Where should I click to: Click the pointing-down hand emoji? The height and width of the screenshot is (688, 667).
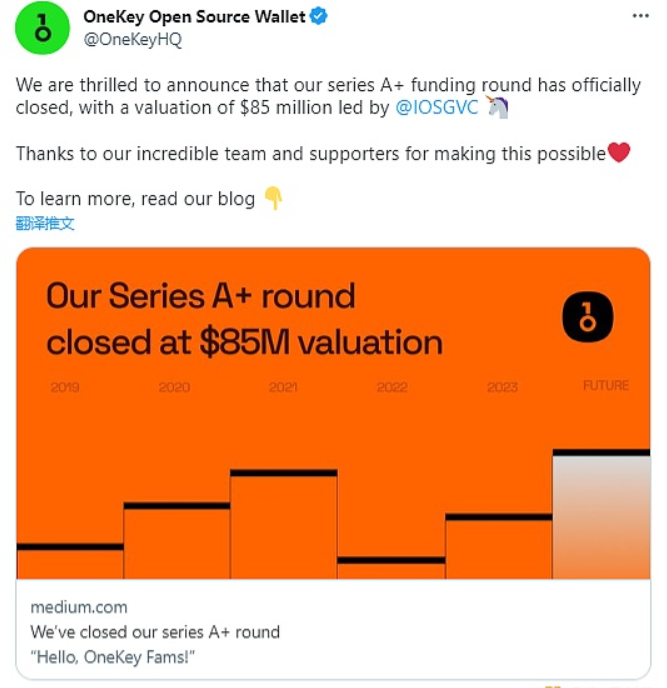pyautogui.click(x=273, y=198)
